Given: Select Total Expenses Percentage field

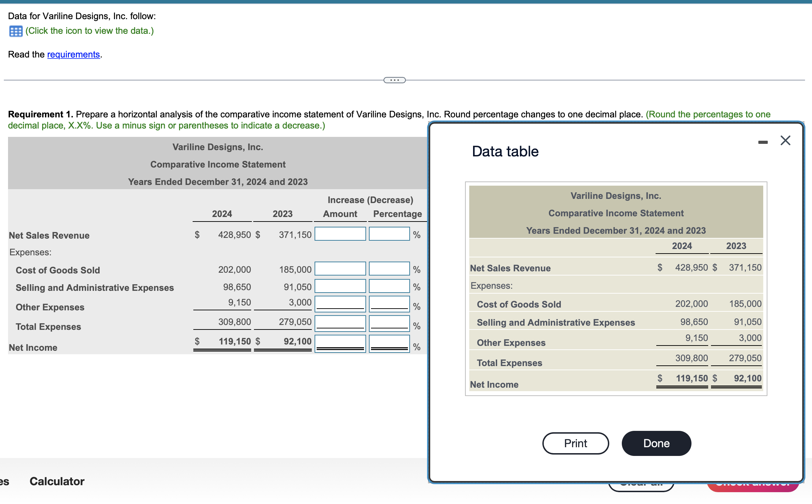Looking at the screenshot, I should (x=389, y=324).
